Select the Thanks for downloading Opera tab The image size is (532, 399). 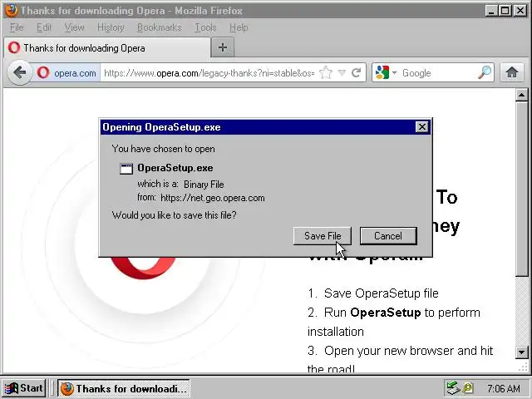[x=107, y=48]
